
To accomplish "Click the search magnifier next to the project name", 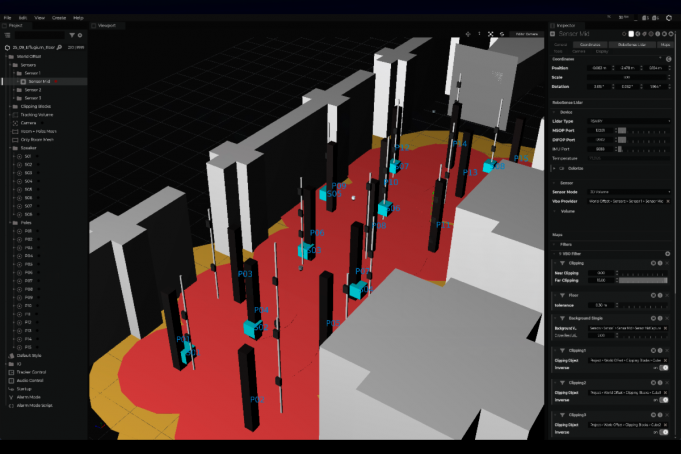I will [x=59, y=47].
